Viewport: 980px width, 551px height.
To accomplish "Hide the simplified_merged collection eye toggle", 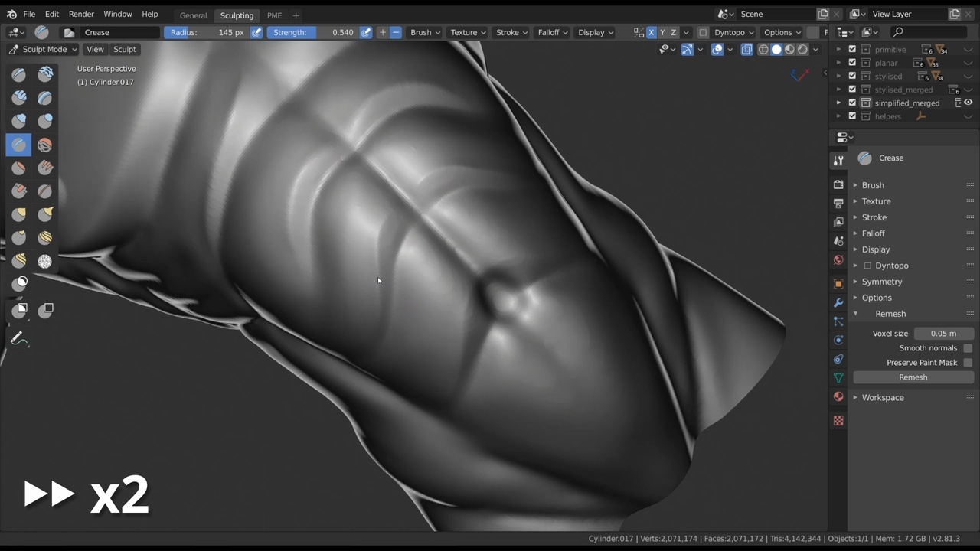I will [969, 102].
